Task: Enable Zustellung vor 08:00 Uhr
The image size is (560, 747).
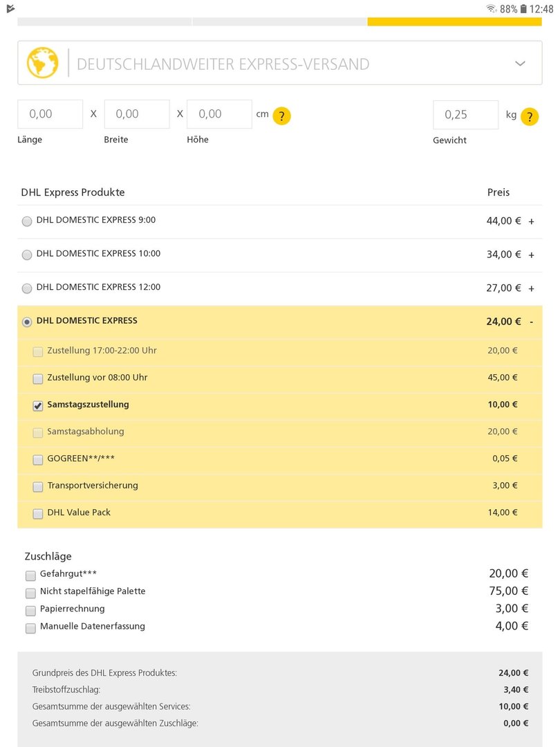Action: coord(37,379)
